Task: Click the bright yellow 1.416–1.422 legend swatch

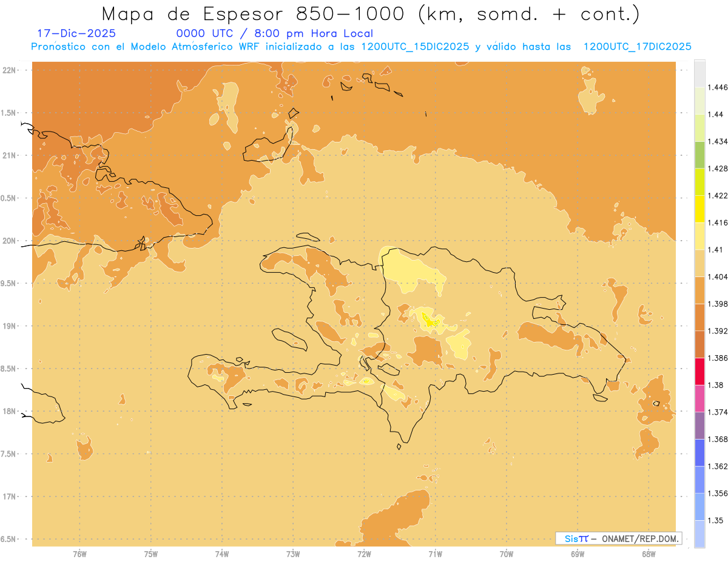Action: pyautogui.click(x=699, y=209)
